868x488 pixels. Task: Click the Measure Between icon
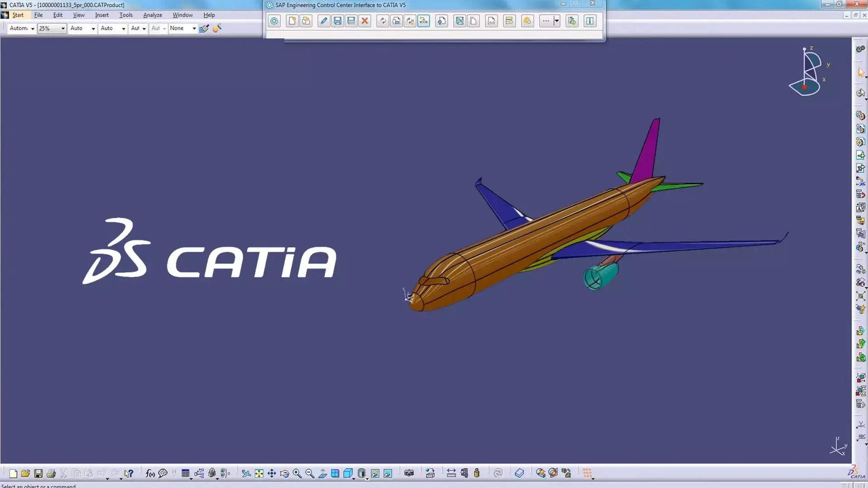coord(451,473)
